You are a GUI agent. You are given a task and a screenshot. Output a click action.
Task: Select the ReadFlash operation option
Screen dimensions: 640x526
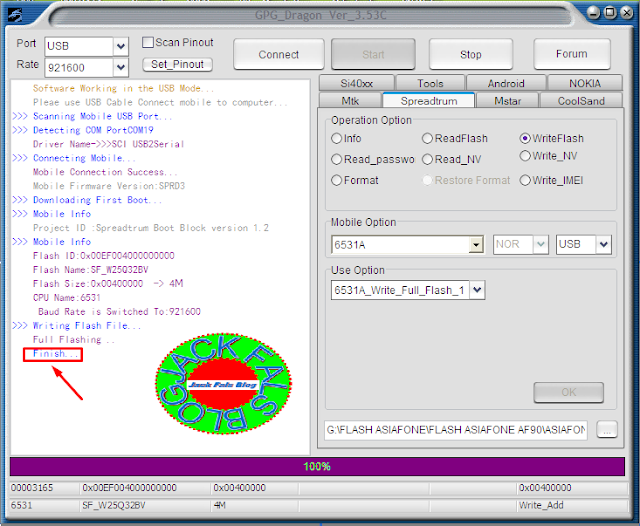click(427, 138)
